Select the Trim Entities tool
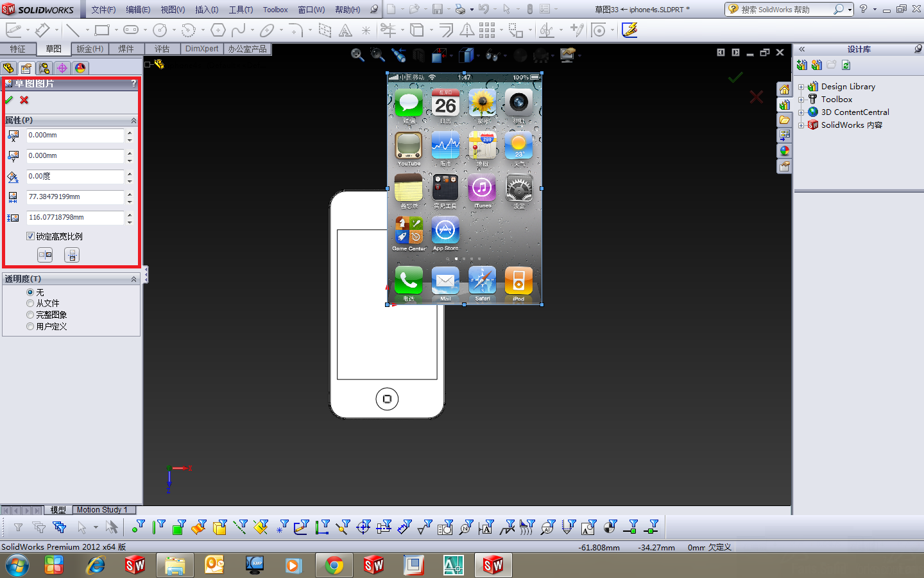The image size is (924, 578). [x=388, y=30]
